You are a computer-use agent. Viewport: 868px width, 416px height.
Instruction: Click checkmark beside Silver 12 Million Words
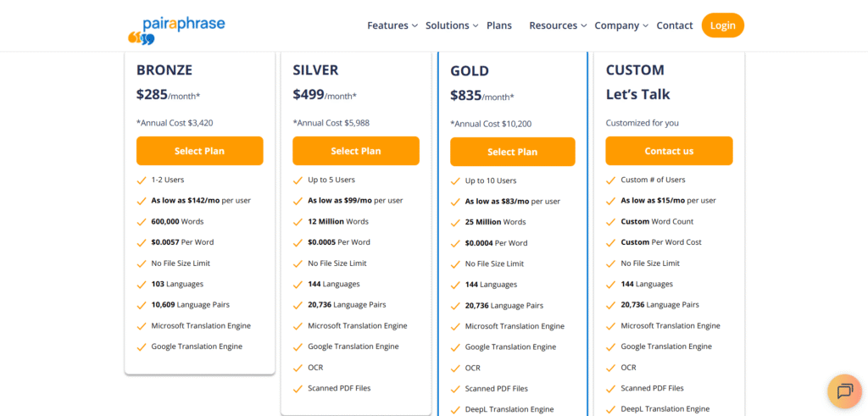pyautogui.click(x=298, y=222)
